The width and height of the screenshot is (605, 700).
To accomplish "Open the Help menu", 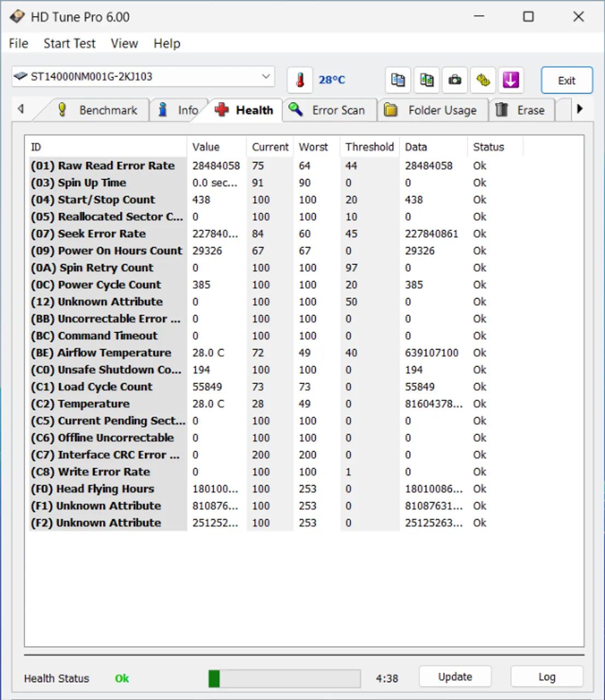I will 167,43.
